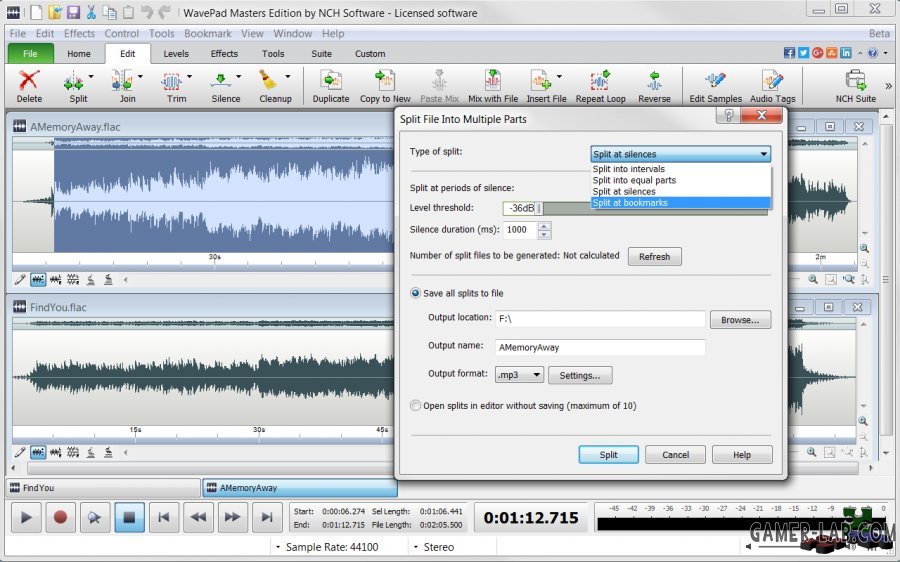Click the Insert File icon

(540, 80)
